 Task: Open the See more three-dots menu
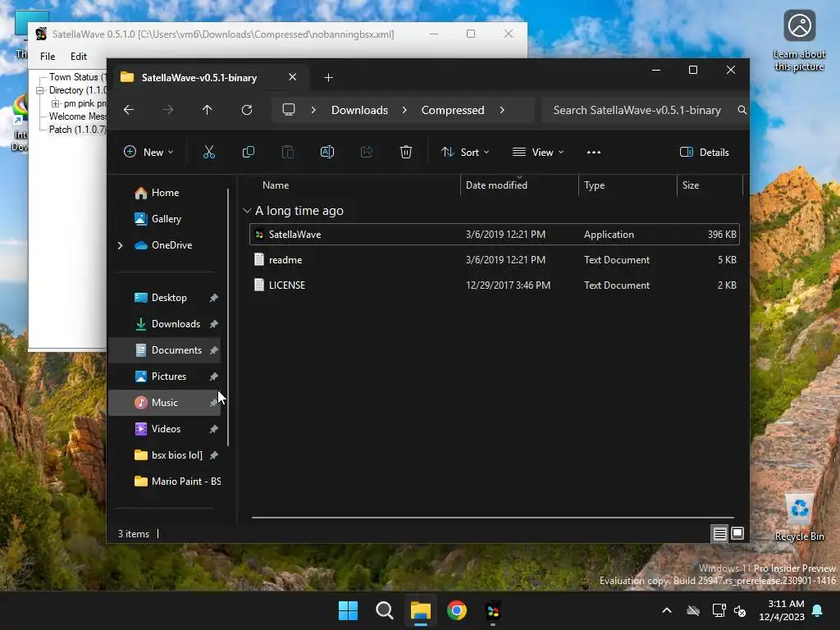(594, 152)
